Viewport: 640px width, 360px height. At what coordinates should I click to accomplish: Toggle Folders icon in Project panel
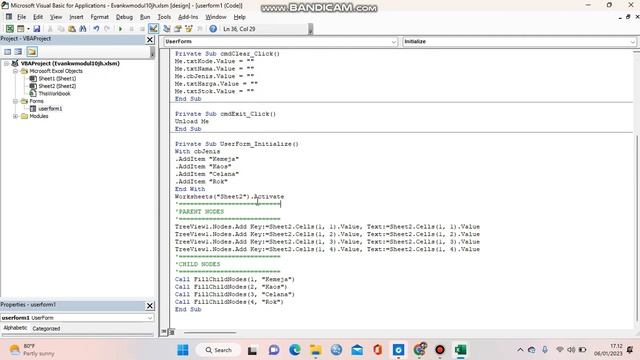(32, 51)
